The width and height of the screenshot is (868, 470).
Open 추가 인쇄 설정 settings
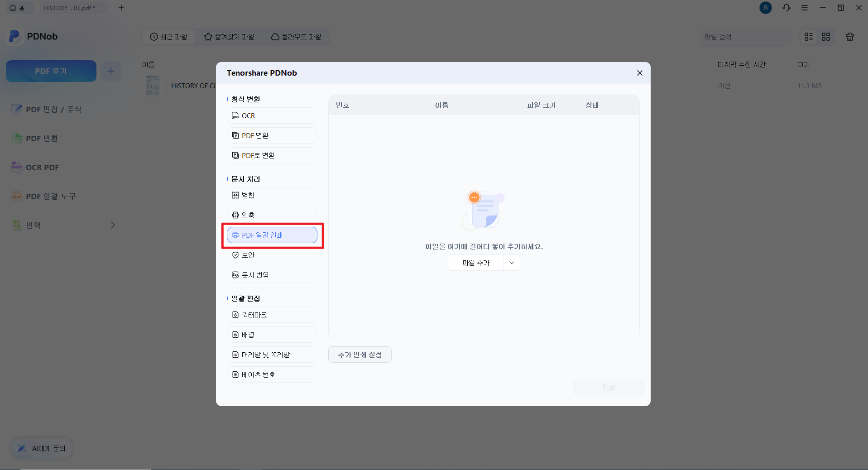click(360, 355)
